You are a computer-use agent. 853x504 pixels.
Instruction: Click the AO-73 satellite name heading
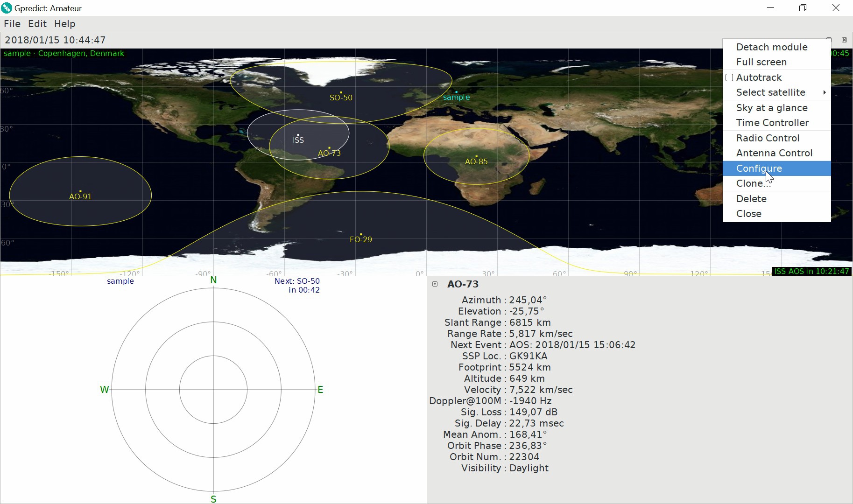pos(463,284)
